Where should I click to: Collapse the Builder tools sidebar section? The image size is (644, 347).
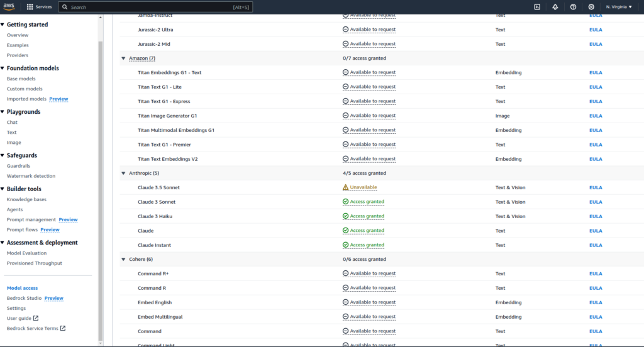pyautogui.click(x=3, y=189)
